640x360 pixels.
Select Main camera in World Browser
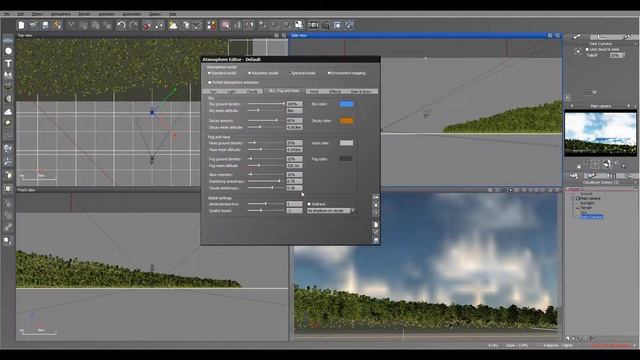pos(591,198)
